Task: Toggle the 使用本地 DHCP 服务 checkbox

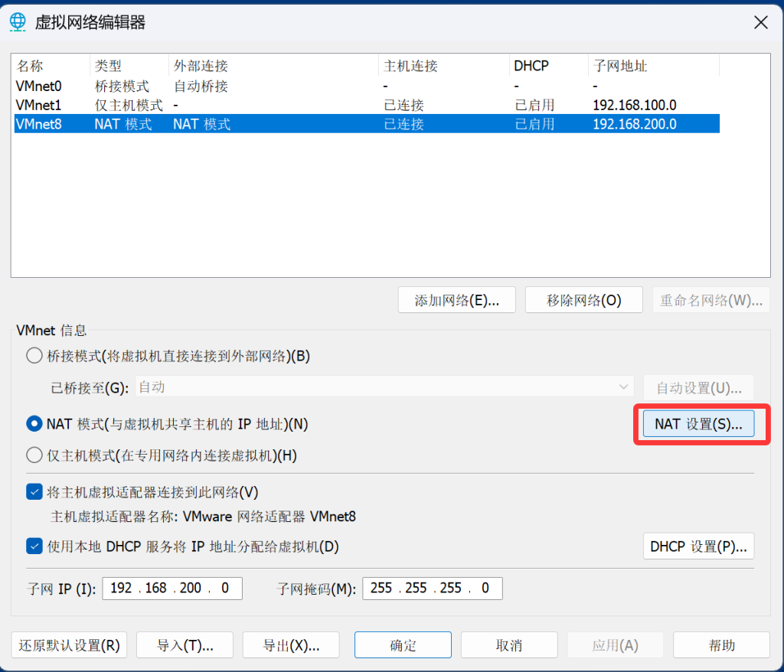Action: click(34, 546)
